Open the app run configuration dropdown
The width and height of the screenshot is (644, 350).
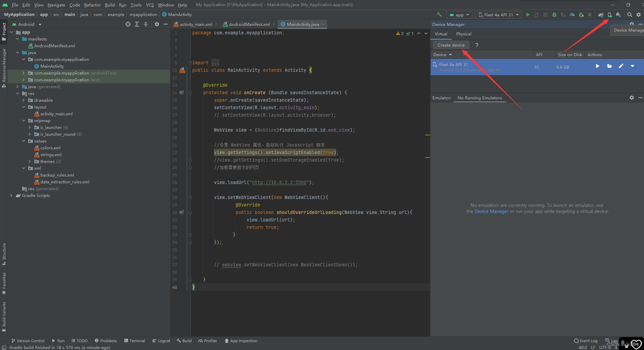point(459,15)
